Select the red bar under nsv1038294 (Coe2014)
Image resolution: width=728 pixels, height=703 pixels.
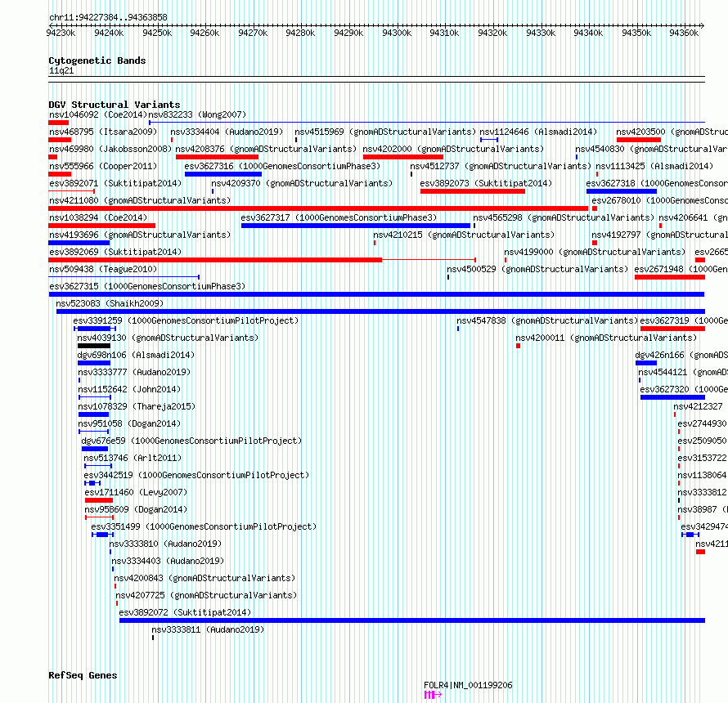point(102,226)
